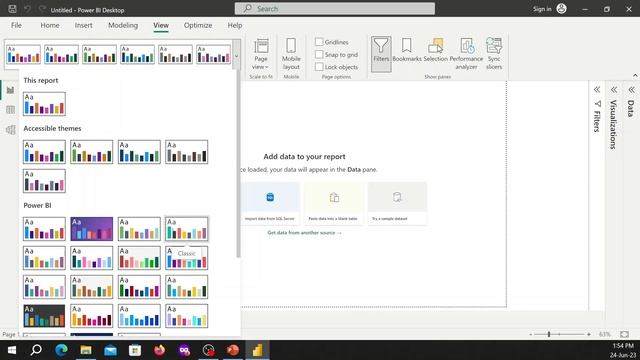Enable Lock objects checkbox

tap(319, 67)
